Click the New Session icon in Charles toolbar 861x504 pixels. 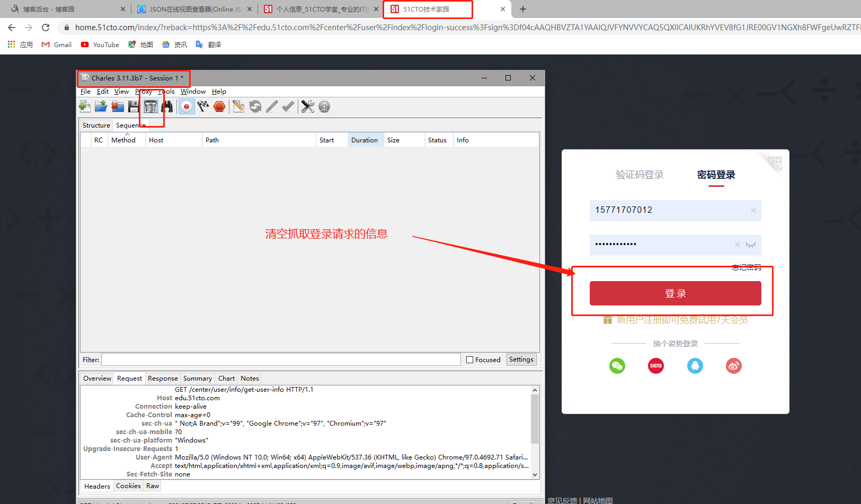click(85, 106)
